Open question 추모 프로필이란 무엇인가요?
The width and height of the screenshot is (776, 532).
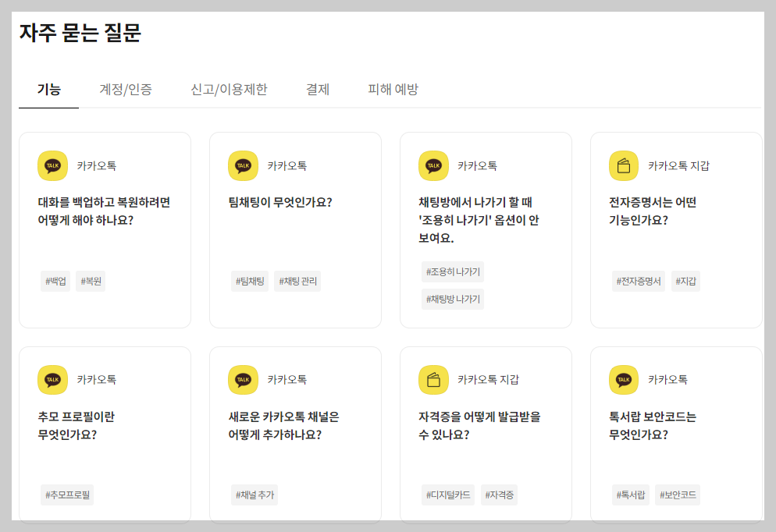tap(76, 426)
